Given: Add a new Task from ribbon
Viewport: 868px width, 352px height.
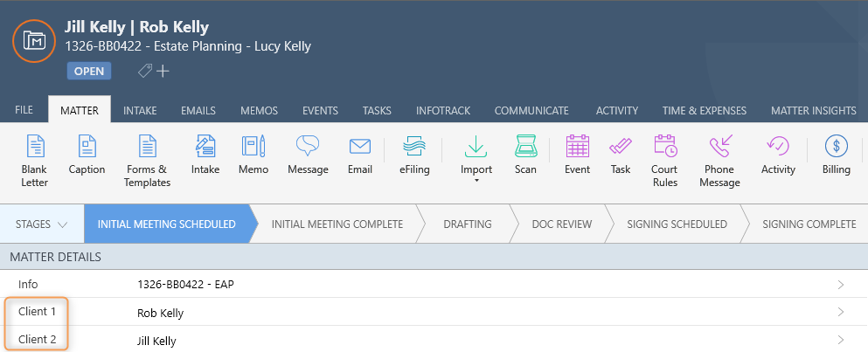Looking at the screenshot, I should (x=621, y=155).
